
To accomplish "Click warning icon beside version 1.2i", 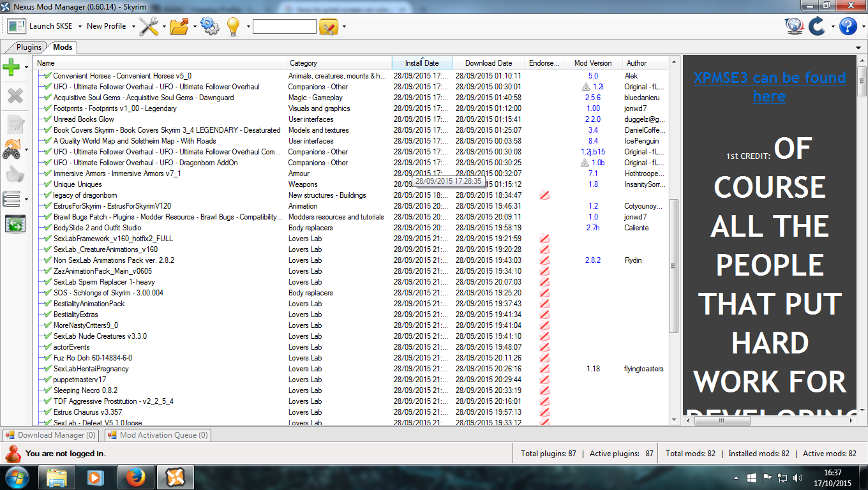I will pos(585,87).
